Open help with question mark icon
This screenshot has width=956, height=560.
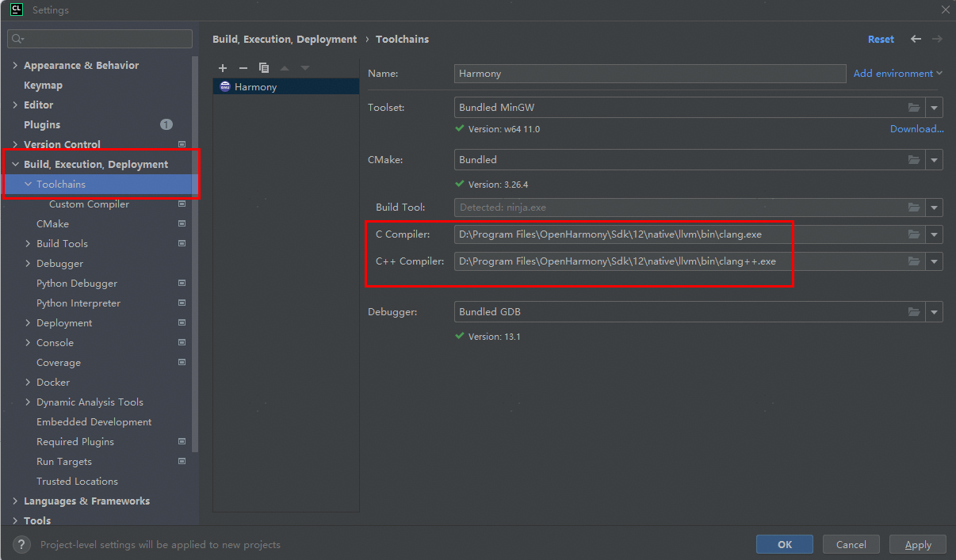(x=23, y=545)
